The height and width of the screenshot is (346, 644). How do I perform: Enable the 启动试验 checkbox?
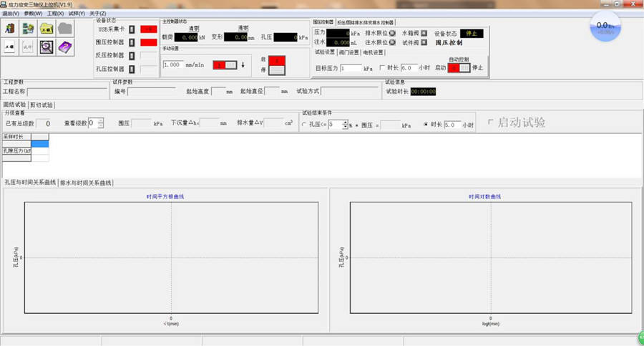tap(490, 122)
